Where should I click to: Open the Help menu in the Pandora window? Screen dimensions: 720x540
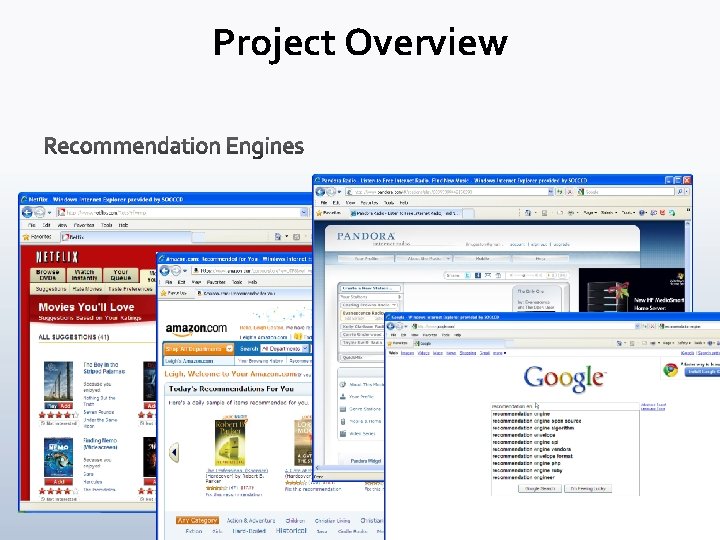[404, 202]
